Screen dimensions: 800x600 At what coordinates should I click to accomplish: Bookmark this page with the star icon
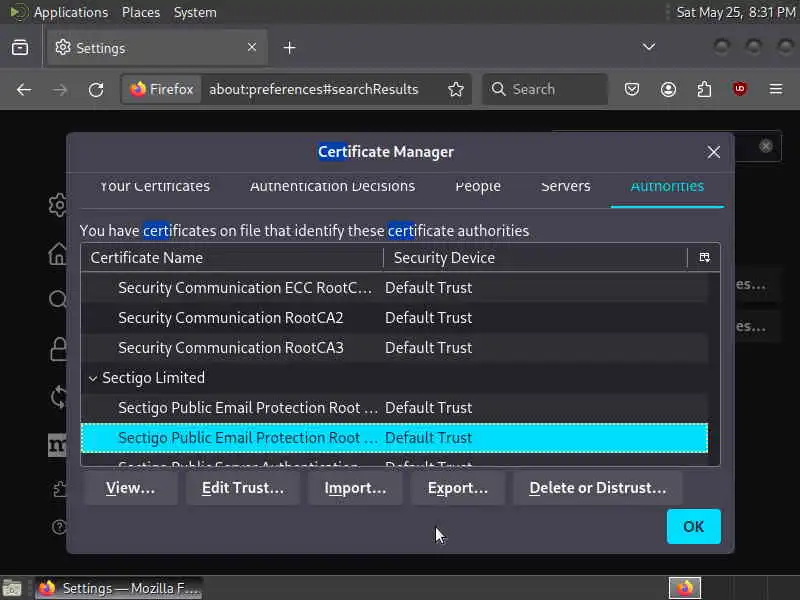click(456, 89)
